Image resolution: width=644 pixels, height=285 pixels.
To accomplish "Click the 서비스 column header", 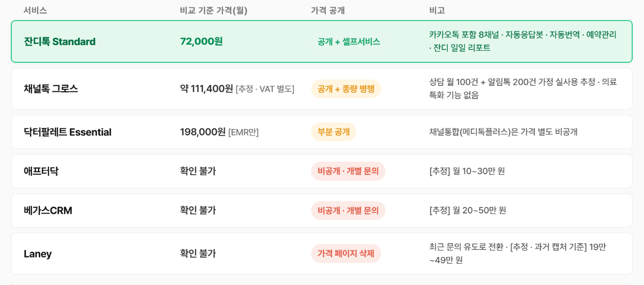I will click(35, 10).
